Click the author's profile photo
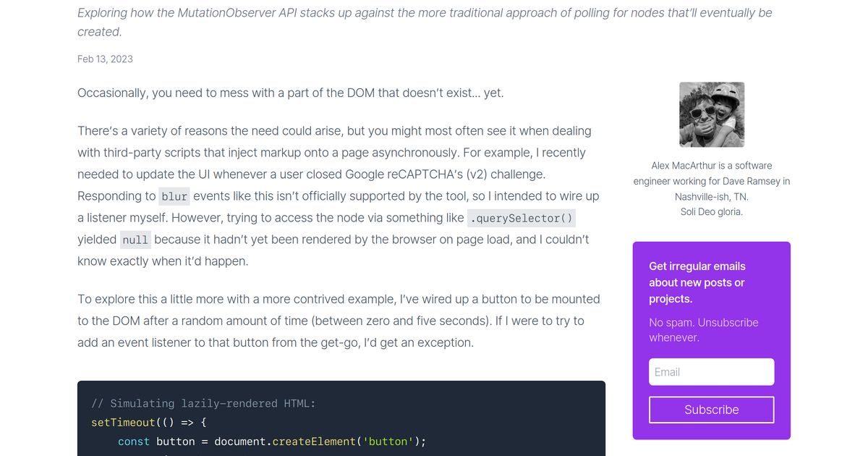 click(x=712, y=114)
